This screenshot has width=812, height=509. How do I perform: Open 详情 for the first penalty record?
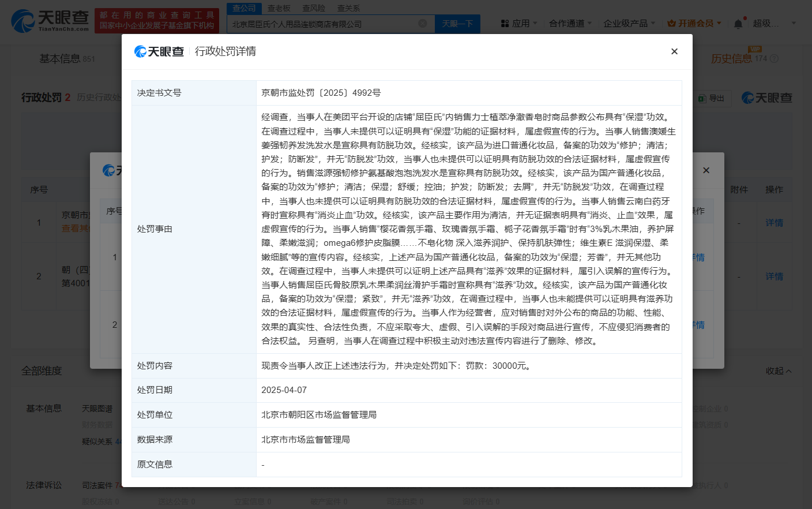click(773, 222)
